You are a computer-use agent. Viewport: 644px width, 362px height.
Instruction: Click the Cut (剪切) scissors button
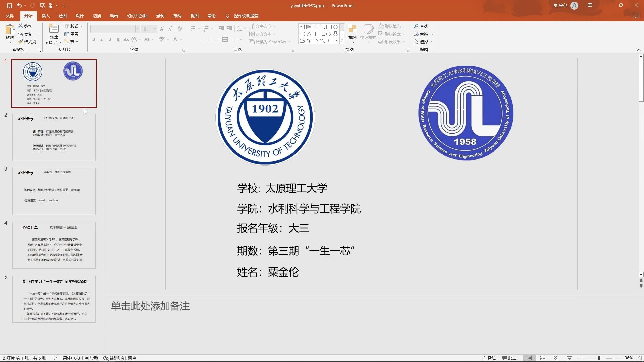tap(25, 26)
